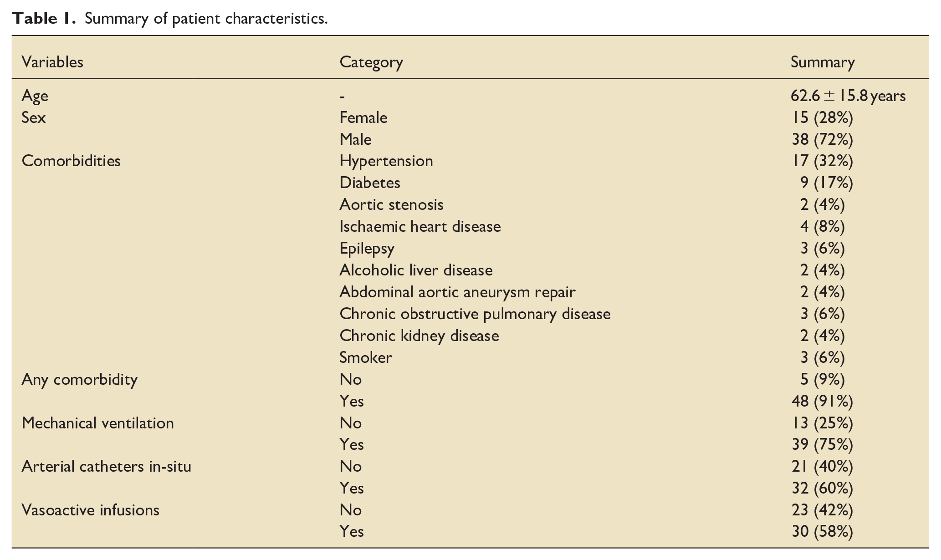The image size is (941, 560).
Task: Click the Age row label
Action: (35, 96)
